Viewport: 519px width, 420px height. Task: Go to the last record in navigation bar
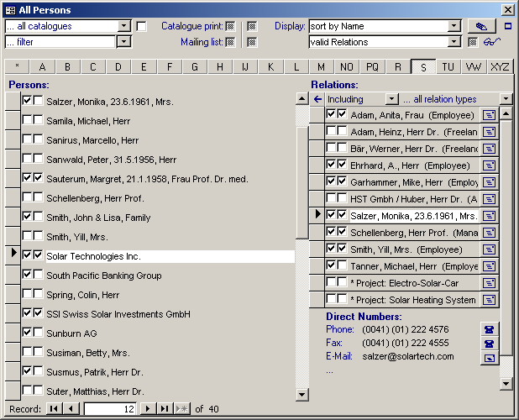point(165,408)
